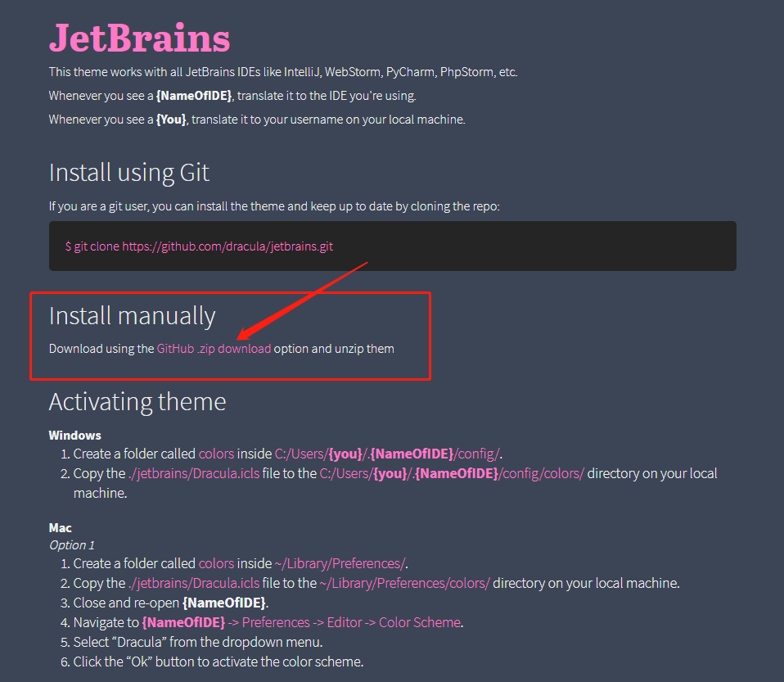The width and height of the screenshot is (784, 682).
Task: Click the bold Windows label
Action: pos(75,436)
